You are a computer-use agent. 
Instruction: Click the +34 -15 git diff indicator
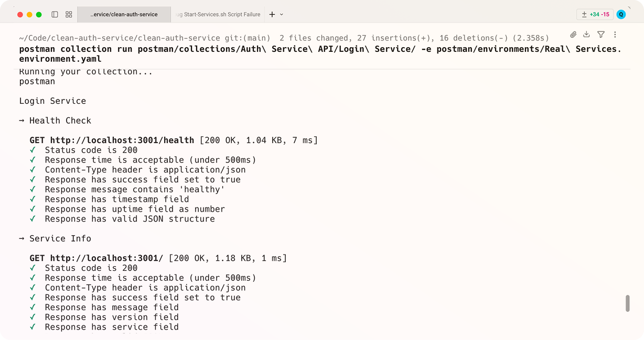tap(595, 14)
